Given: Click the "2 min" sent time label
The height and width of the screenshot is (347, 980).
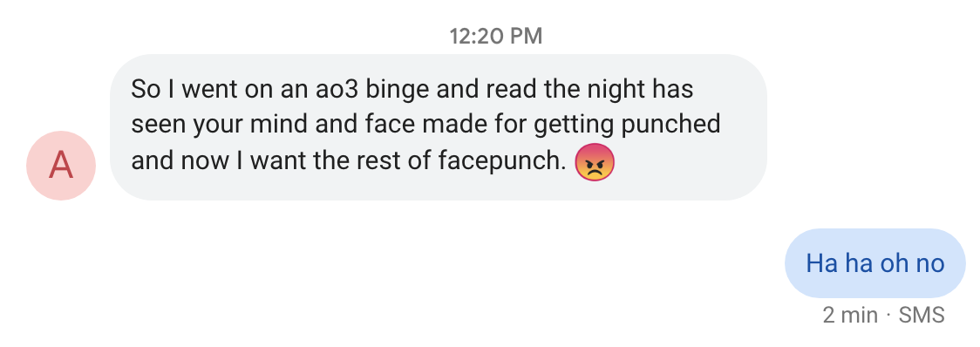Looking at the screenshot, I should point(850,315).
